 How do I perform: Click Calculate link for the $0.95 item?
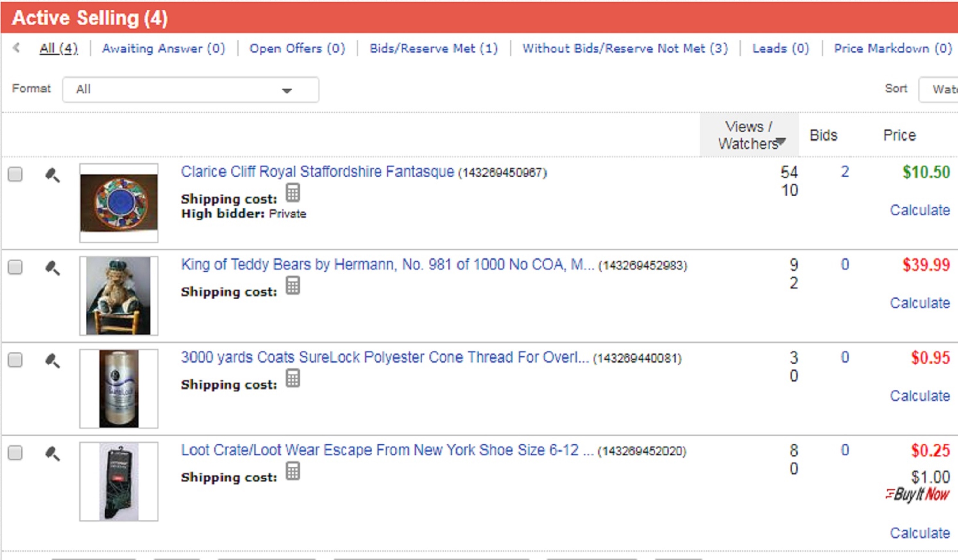pos(920,396)
